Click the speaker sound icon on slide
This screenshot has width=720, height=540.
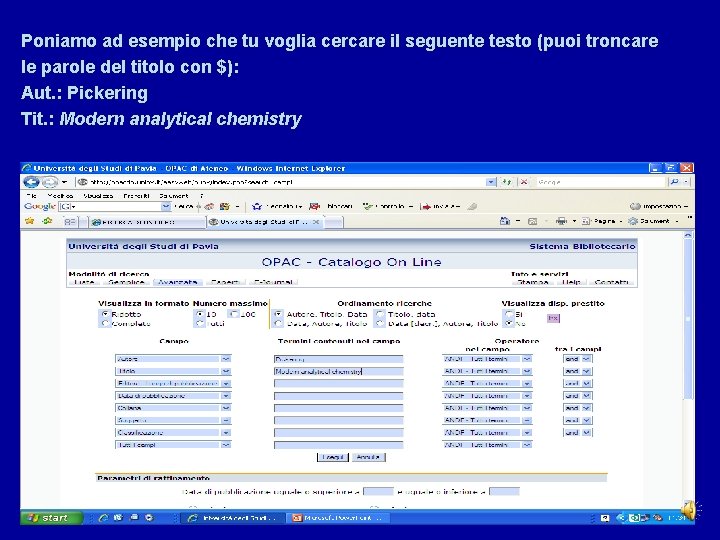pyautogui.click(x=690, y=510)
